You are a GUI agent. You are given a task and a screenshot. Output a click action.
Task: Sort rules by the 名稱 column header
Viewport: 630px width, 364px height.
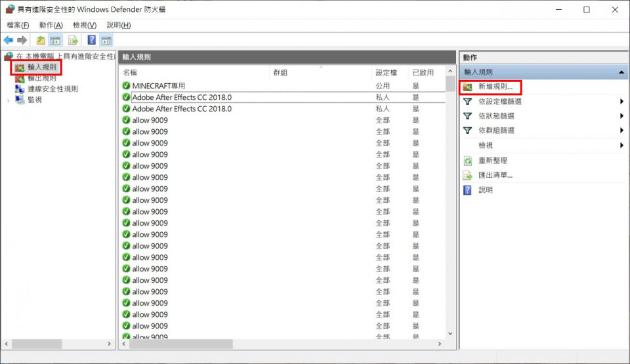194,72
